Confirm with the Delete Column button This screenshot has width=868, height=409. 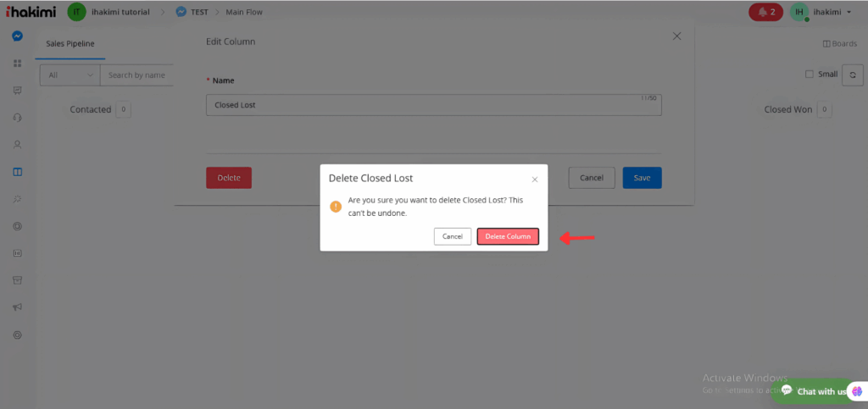pyautogui.click(x=508, y=236)
